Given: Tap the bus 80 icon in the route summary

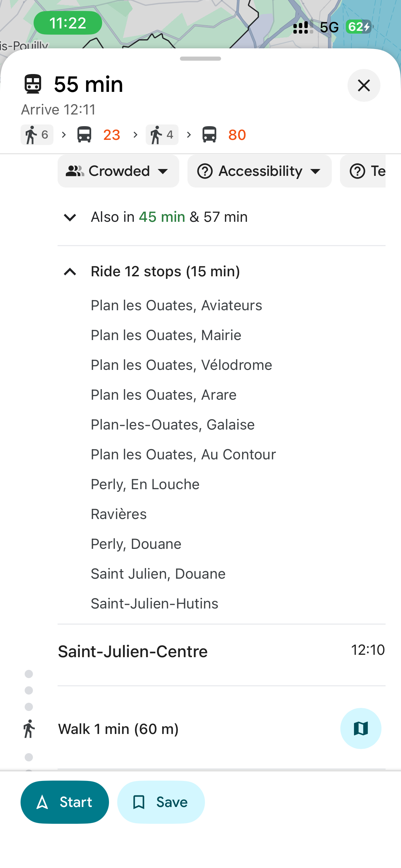Looking at the screenshot, I should pyautogui.click(x=209, y=135).
